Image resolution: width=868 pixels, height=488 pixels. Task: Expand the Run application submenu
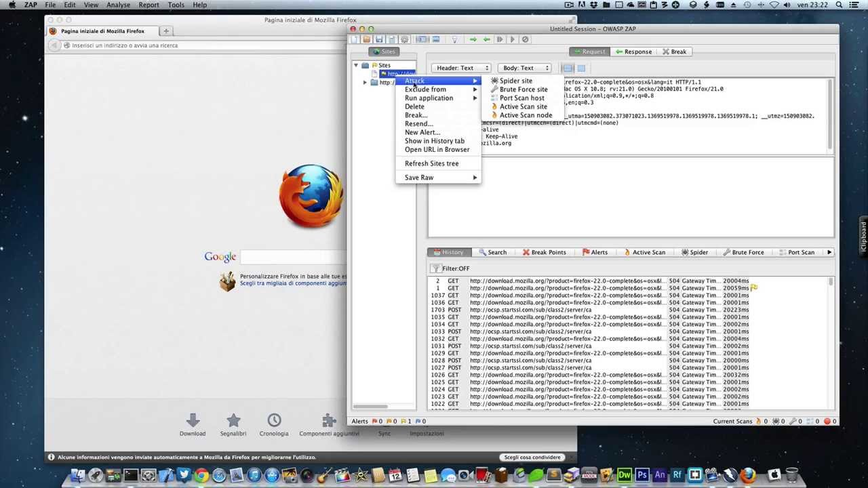click(x=438, y=98)
